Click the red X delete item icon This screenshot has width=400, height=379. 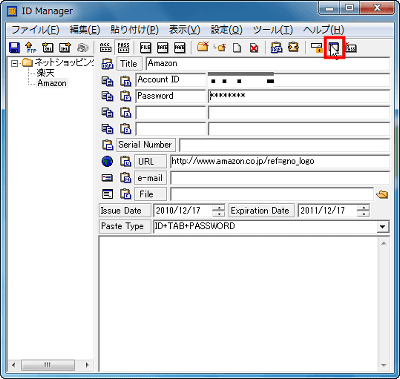[x=254, y=48]
